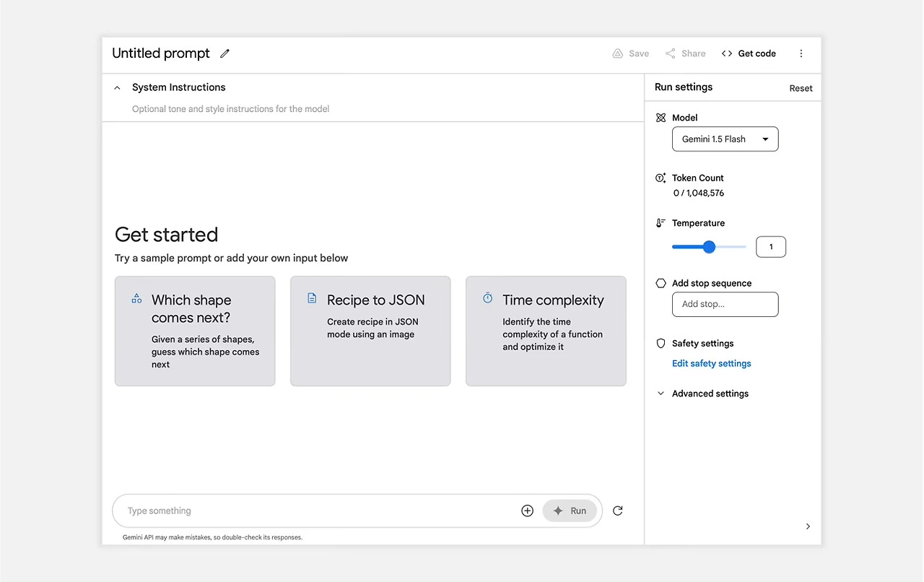This screenshot has width=924, height=582.
Task: Collapse the System Instructions section
Action: [x=118, y=87]
